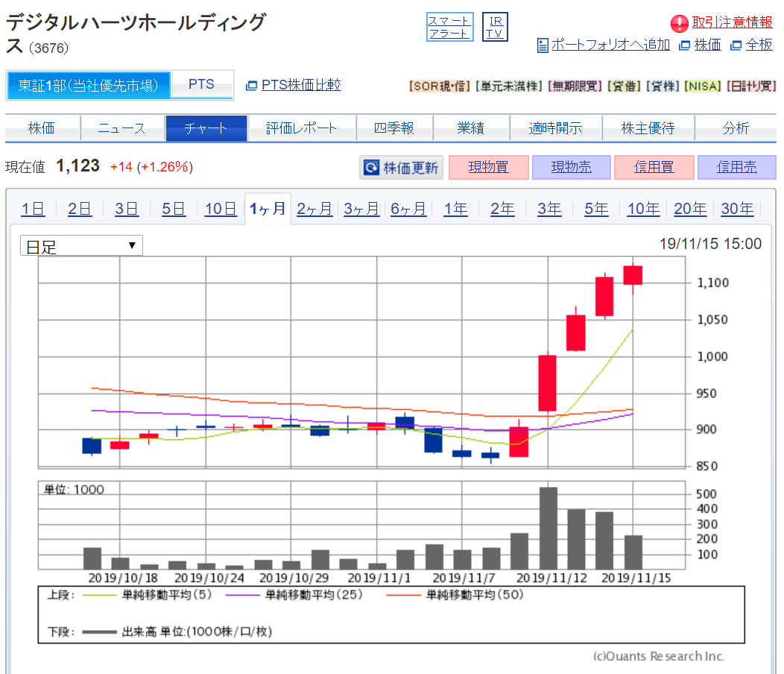Select the 30年 chart period
Screen dimensions: 784x674
[737, 209]
